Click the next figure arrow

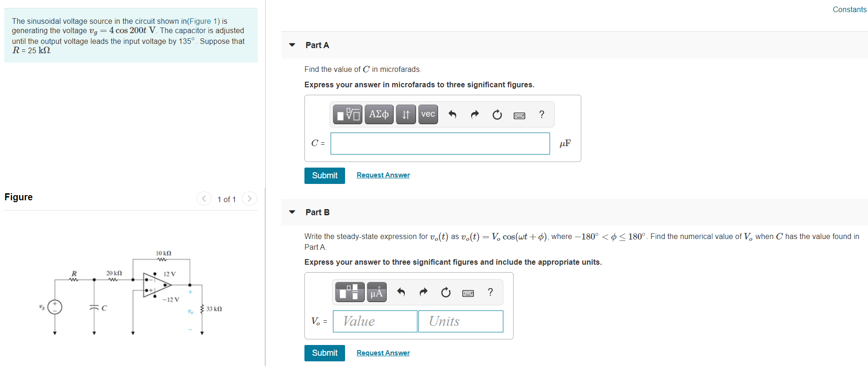[x=249, y=198]
